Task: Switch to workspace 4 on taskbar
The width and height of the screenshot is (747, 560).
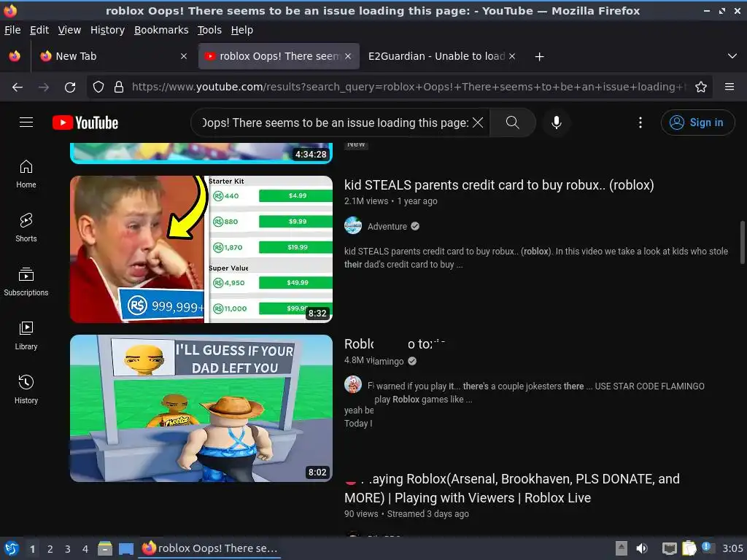Action: pyautogui.click(x=85, y=549)
